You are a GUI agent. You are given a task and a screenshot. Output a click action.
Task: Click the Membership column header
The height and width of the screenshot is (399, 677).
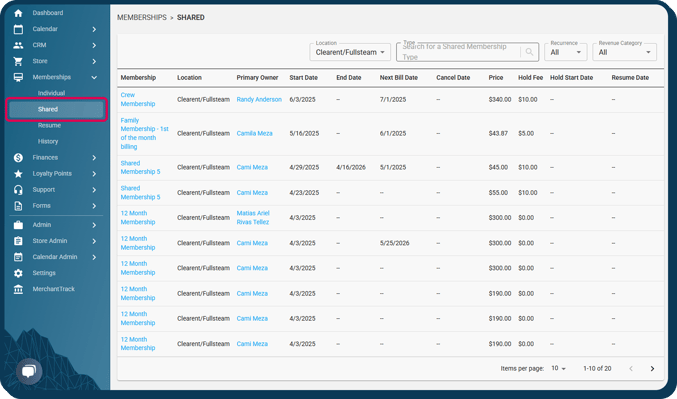(x=138, y=78)
